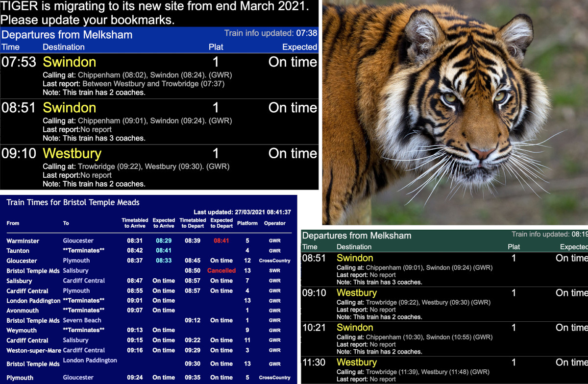Open the 10:21 Swindon departure

click(355, 328)
